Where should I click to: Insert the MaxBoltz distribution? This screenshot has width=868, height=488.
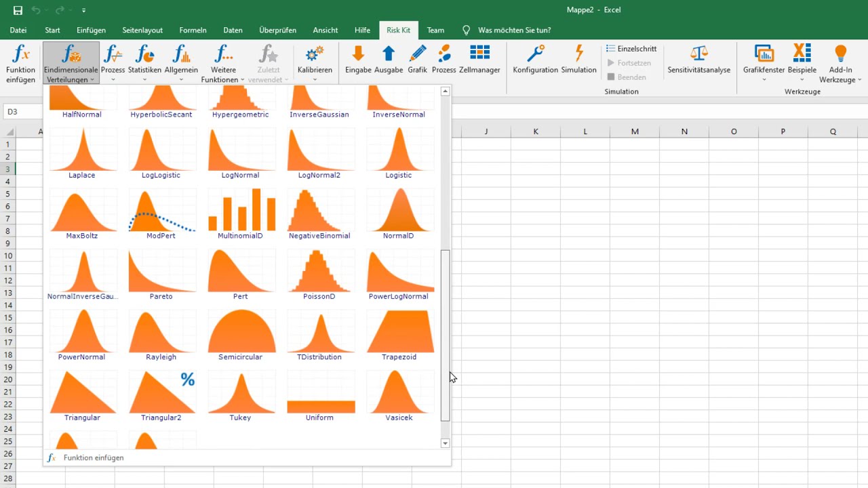[82, 215]
